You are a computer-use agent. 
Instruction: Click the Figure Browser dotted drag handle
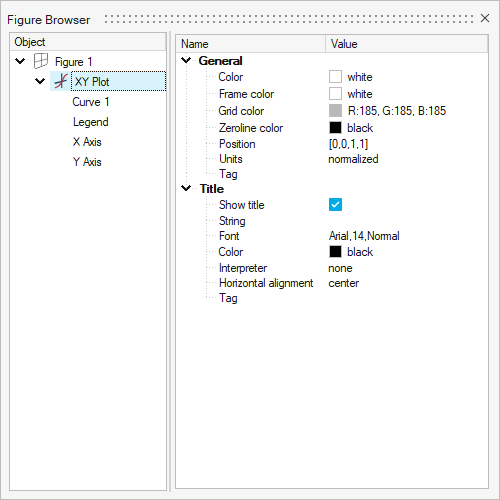289,19
